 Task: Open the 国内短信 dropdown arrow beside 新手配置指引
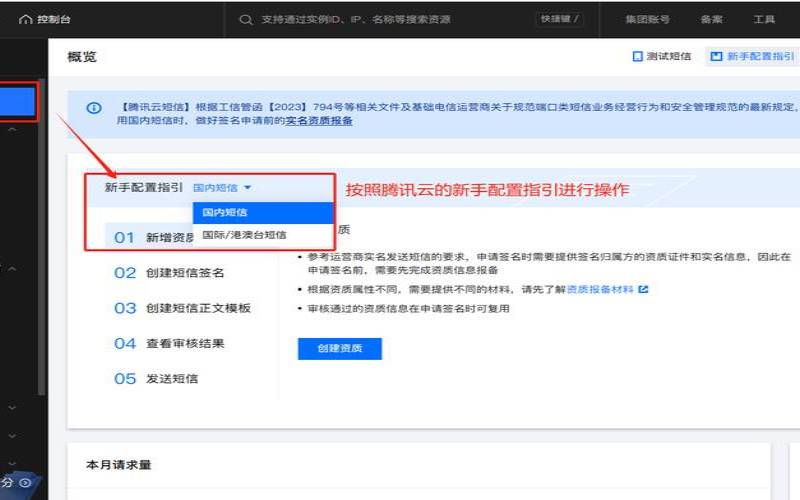click(247, 188)
